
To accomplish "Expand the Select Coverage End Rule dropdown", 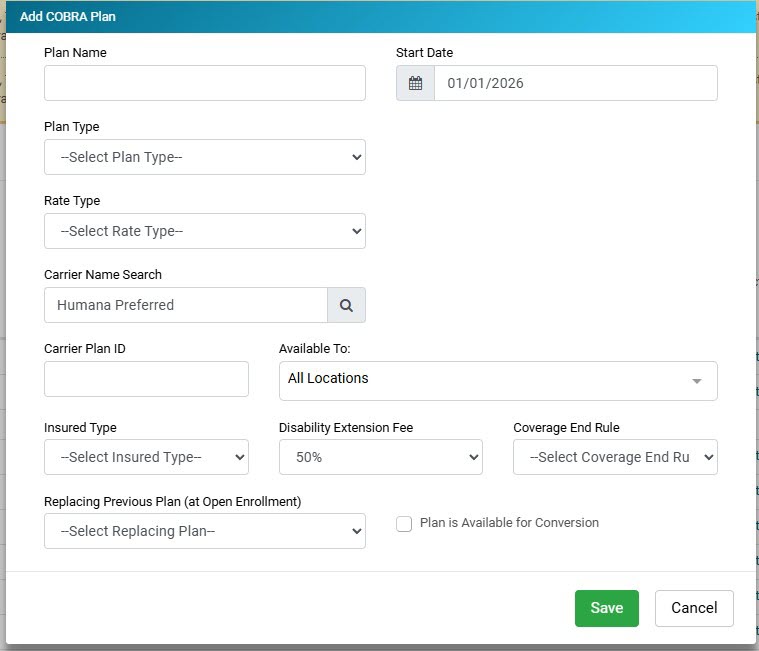I will tap(615, 457).
